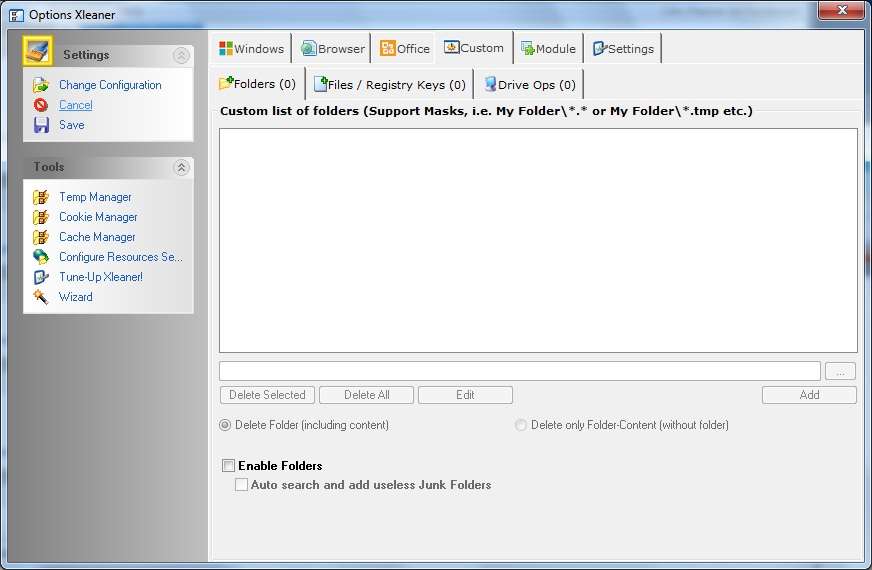Click the Browser globe tab icon
The width and height of the screenshot is (872, 570).
tap(309, 48)
